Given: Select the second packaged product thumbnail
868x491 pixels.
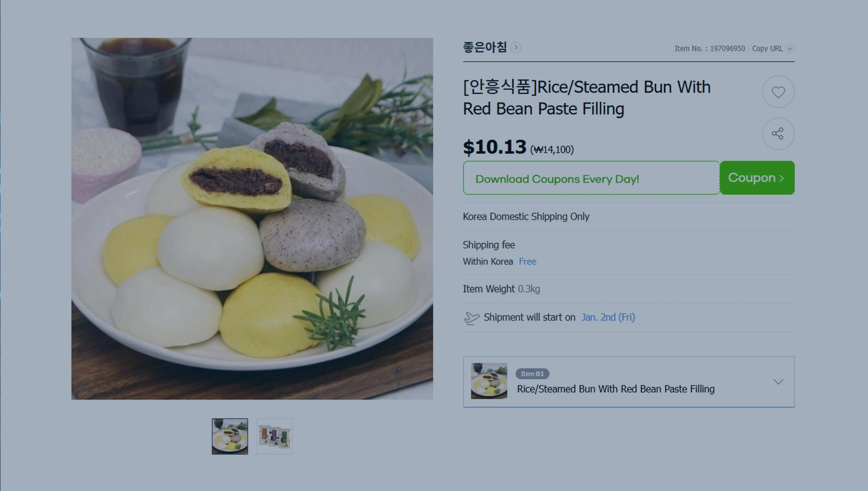Looking at the screenshot, I should [274, 436].
